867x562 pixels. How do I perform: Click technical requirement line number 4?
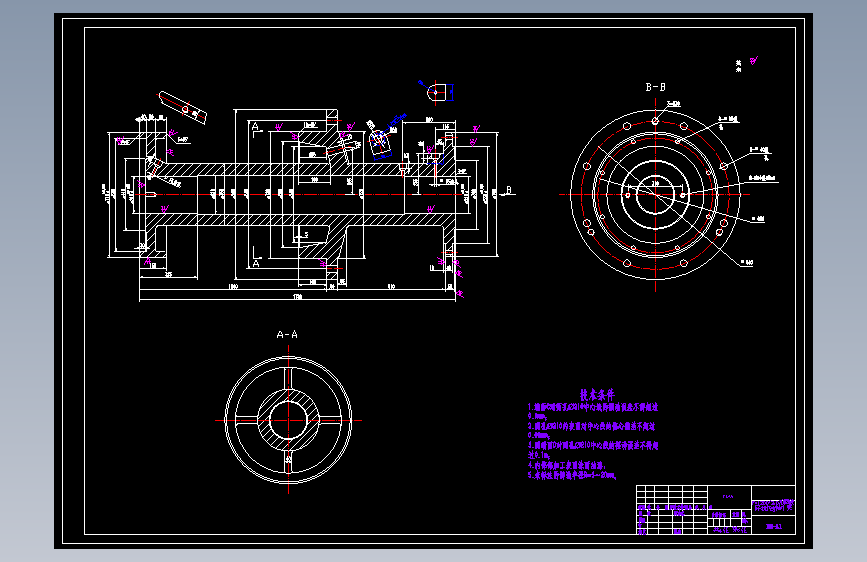[x=567, y=465]
